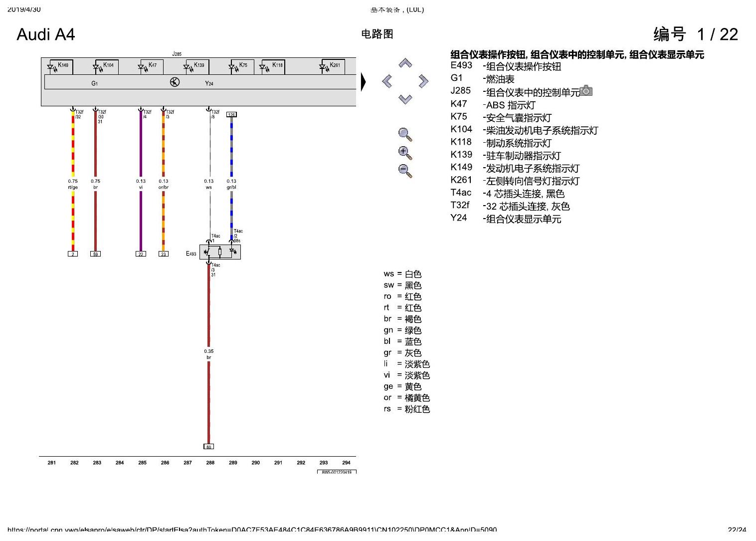Image resolution: width=756 pixels, height=541 pixels.
Task: Click the portal URL in page footer
Action: (x=252, y=530)
